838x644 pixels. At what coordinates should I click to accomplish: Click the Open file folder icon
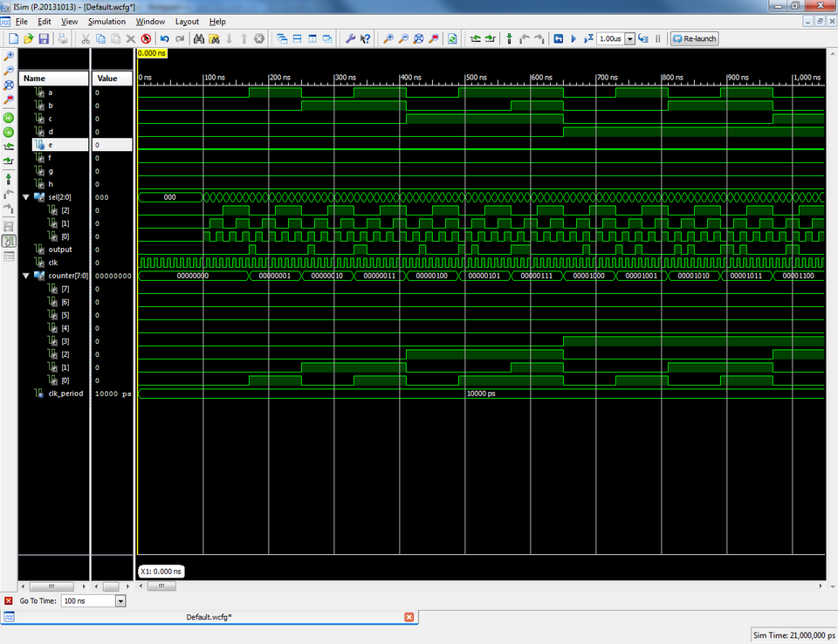(x=28, y=38)
